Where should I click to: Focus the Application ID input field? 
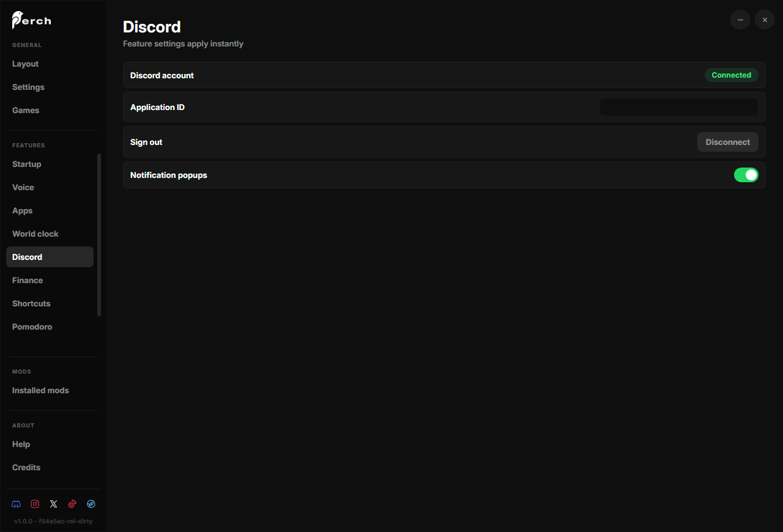(679, 107)
